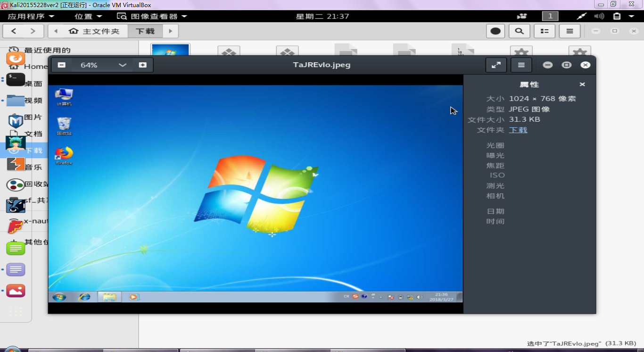The height and width of the screenshot is (352, 644).
Task: Open the 下载 folder link in properties
Action: pos(518,130)
